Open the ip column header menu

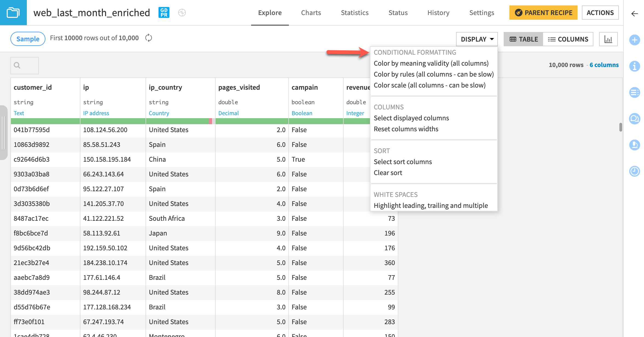[86, 87]
